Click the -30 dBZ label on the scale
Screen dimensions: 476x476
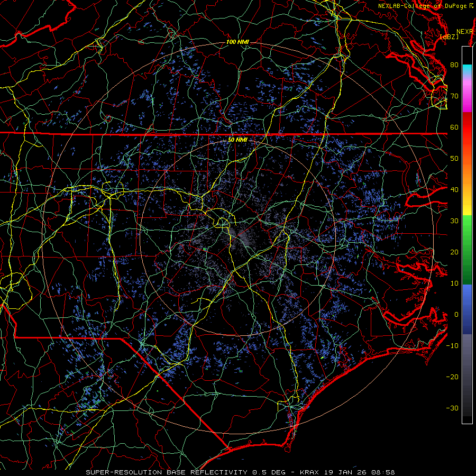click(452, 408)
